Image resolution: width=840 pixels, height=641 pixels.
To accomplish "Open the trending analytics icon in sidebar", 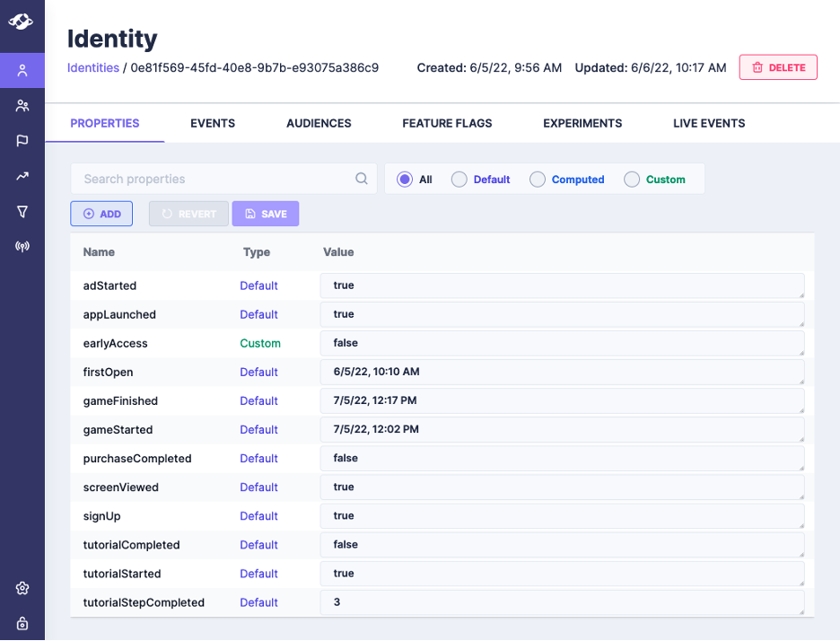I will pyautogui.click(x=22, y=176).
